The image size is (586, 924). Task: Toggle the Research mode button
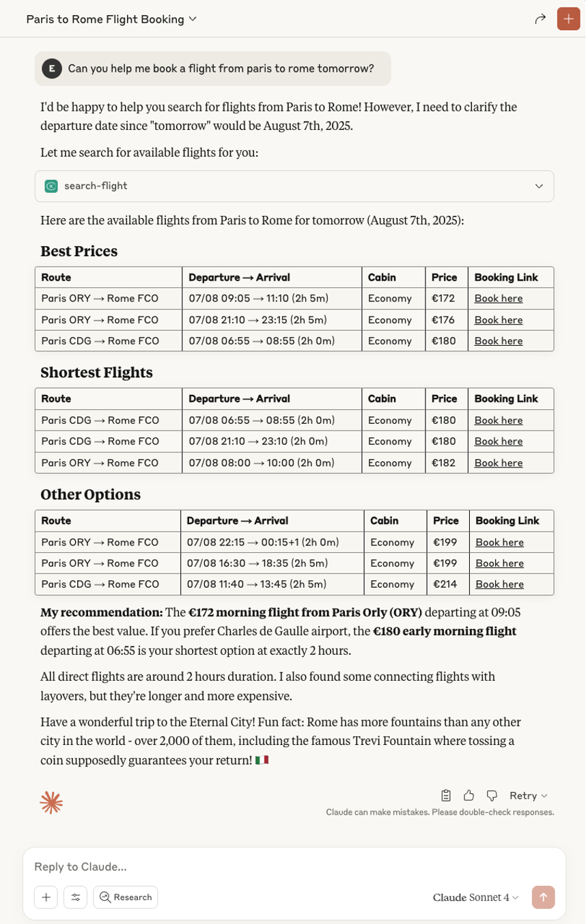(126, 897)
